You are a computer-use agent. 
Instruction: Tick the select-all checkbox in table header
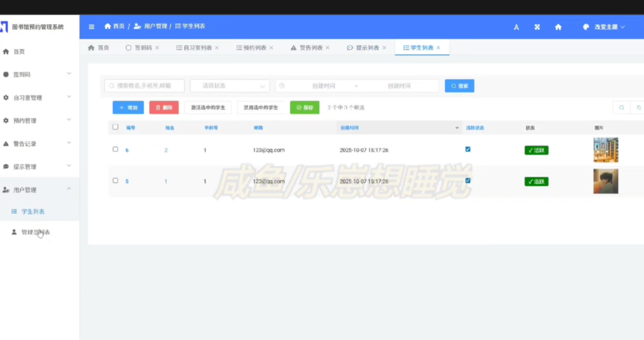click(115, 127)
